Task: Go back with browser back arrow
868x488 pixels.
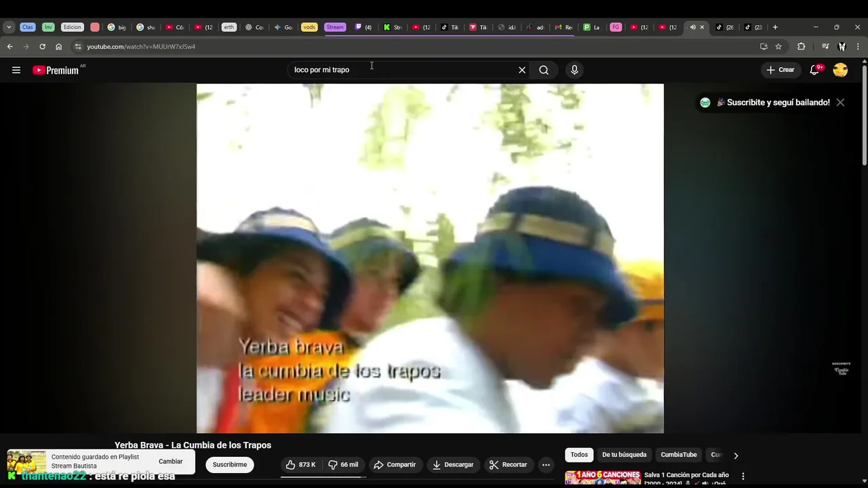Action: [x=9, y=46]
